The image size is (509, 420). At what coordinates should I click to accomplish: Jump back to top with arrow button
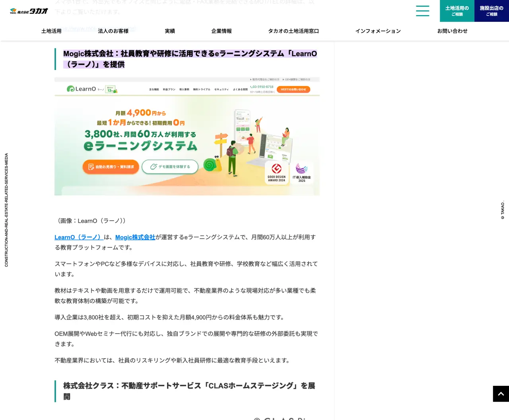tap(501, 394)
